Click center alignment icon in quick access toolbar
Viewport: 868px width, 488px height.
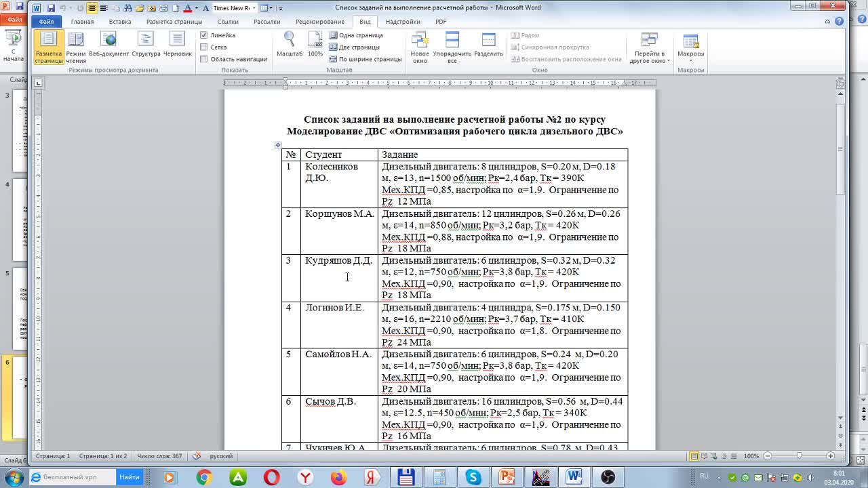point(92,8)
